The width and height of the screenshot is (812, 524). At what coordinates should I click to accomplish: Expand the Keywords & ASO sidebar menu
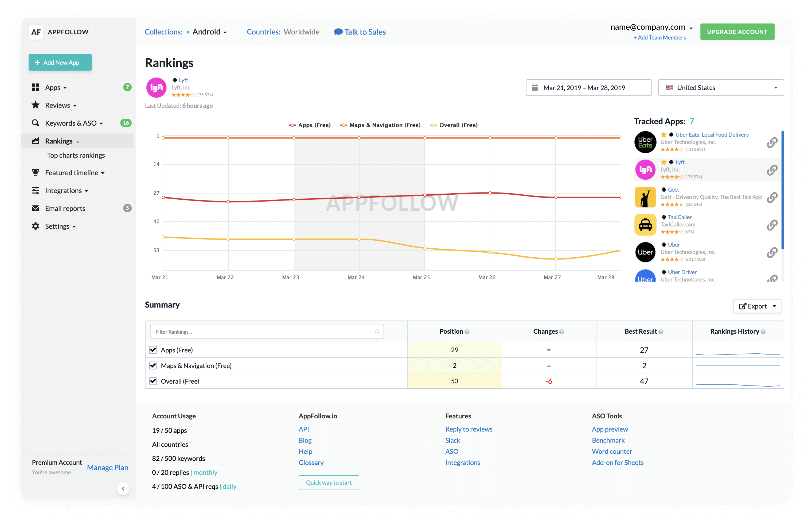pyautogui.click(x=74, y=123)
